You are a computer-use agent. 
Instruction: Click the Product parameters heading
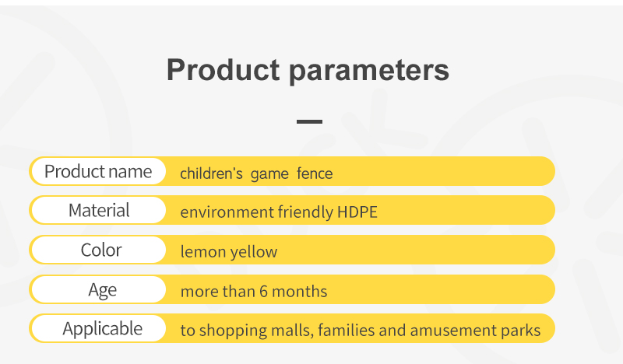pos(308,70)
